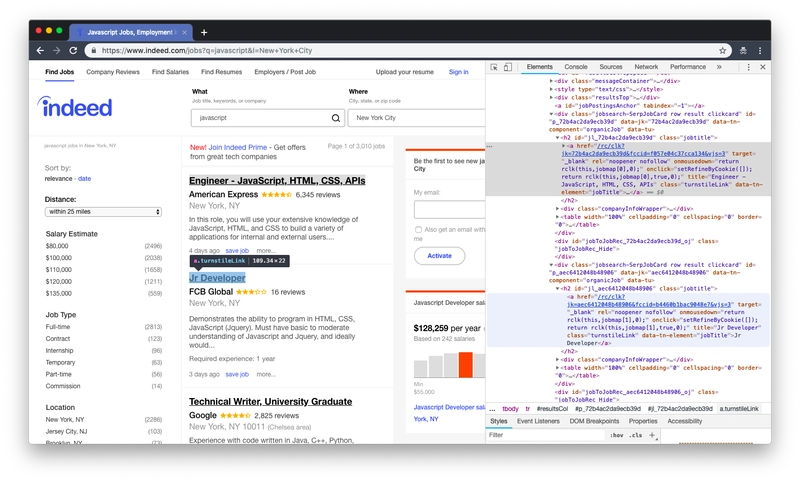Open DevTools customize three-dot menu
The width and height of the screenshot is (800, 482).
[748, 67]
